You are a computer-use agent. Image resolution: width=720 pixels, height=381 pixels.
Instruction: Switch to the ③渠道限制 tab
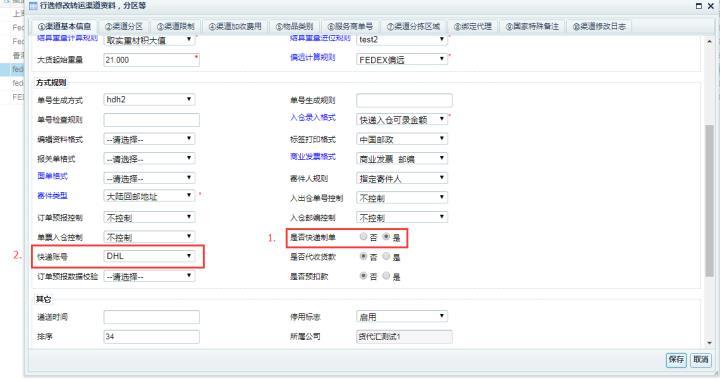click(176, 27)
